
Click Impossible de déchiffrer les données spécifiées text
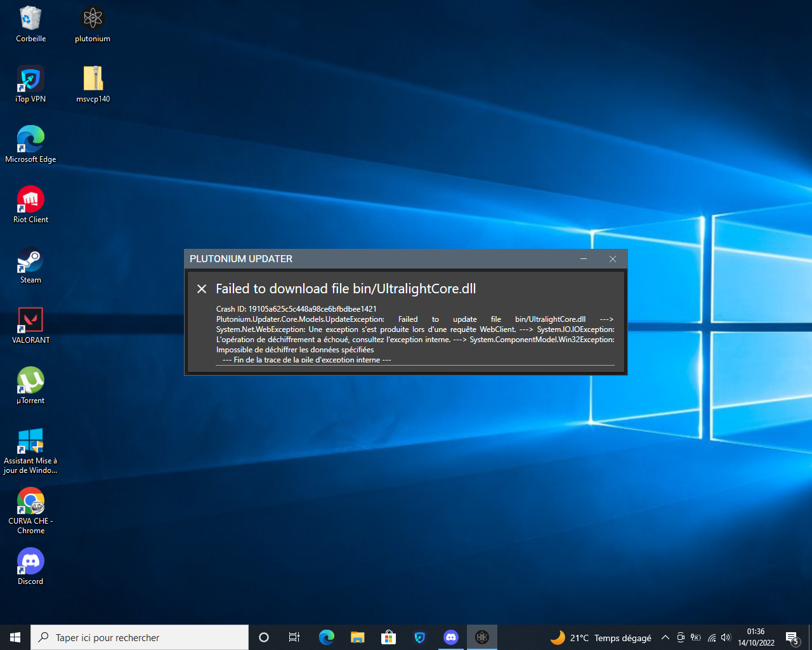295,350
